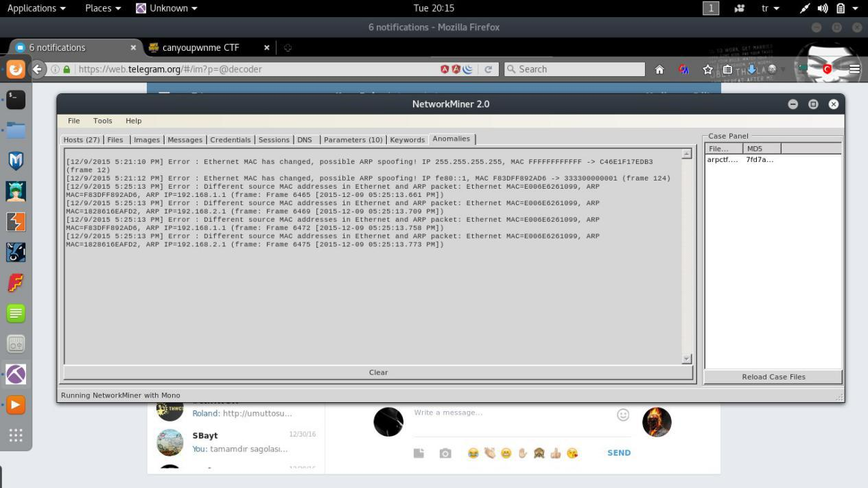Open the Faraday red F dock icon
This screenshot has width=868, height=488.
click(x=16, y=283)
